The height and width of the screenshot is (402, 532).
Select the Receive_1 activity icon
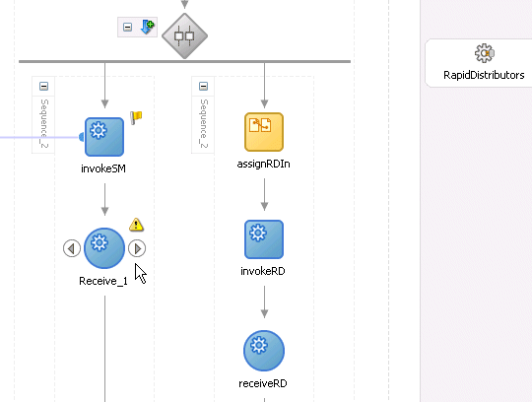point(104,248)
